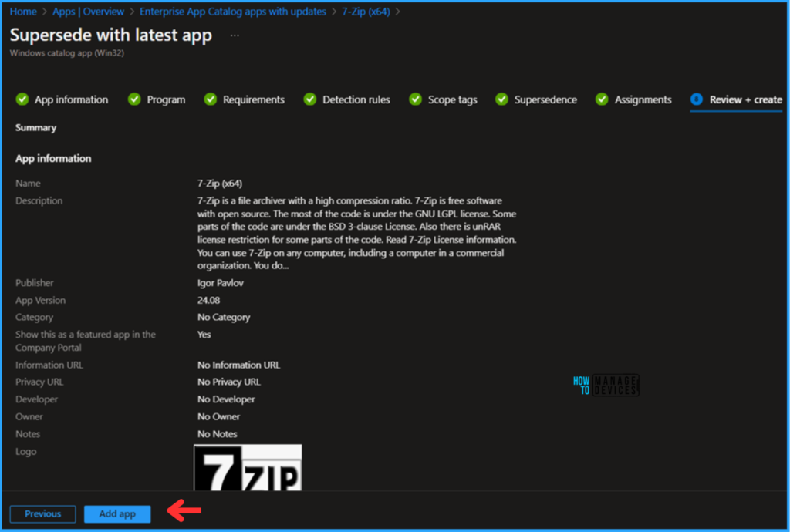The image size is (790, 532).
Task: Click the No Information URL value
Action: click(x=239, y=365)
